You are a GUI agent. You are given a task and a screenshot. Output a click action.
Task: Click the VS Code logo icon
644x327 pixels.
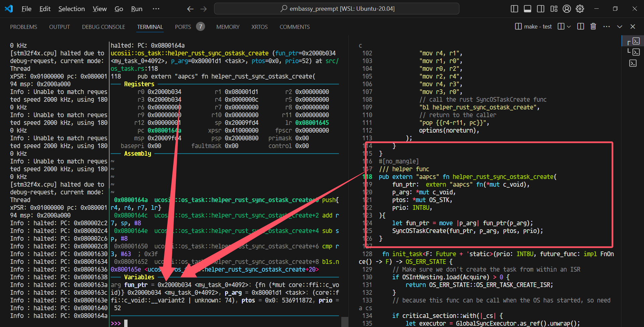pos(9,9)
